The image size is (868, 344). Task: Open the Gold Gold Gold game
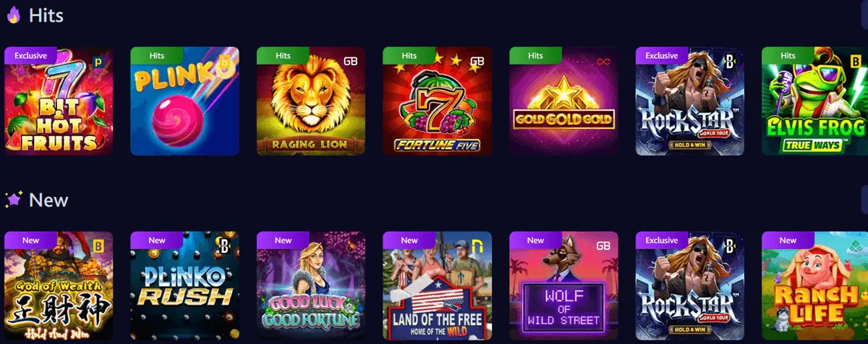[x=563, y=101]
